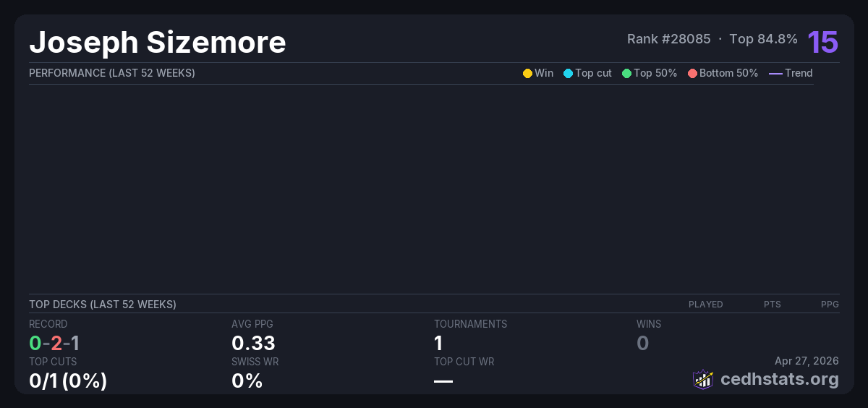The width and height of the screenshot is (868, 408).
Task: Click the green Top 50% legend dot
Action: click(626, 73)
